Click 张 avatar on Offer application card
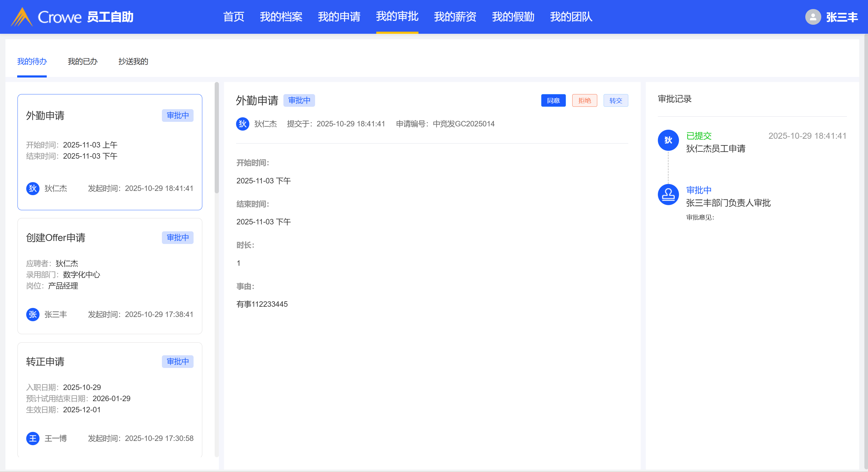 point(33,314)
